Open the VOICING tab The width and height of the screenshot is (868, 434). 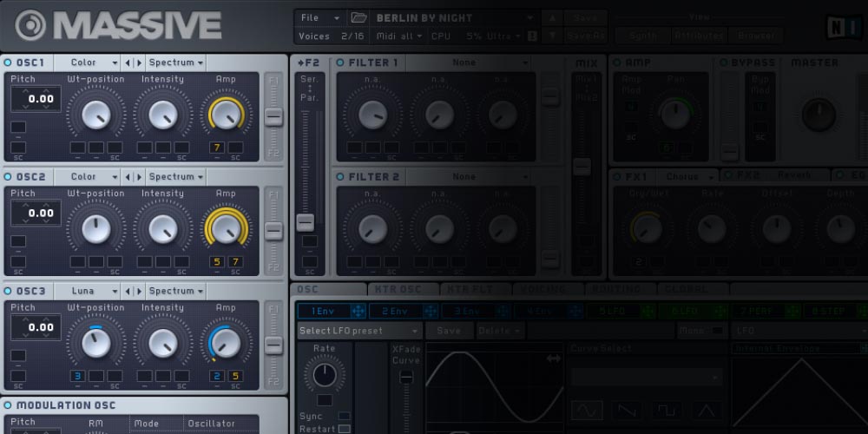(x=548, y=289)
